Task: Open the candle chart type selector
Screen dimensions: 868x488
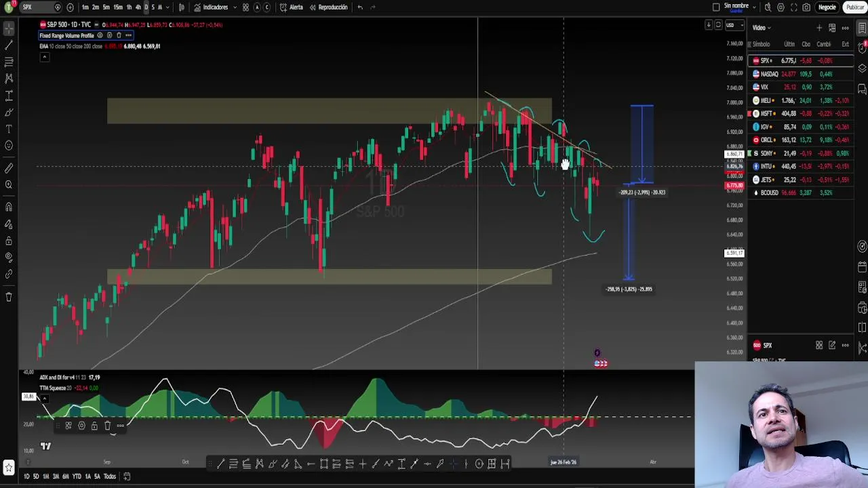Action: point(181,7)
